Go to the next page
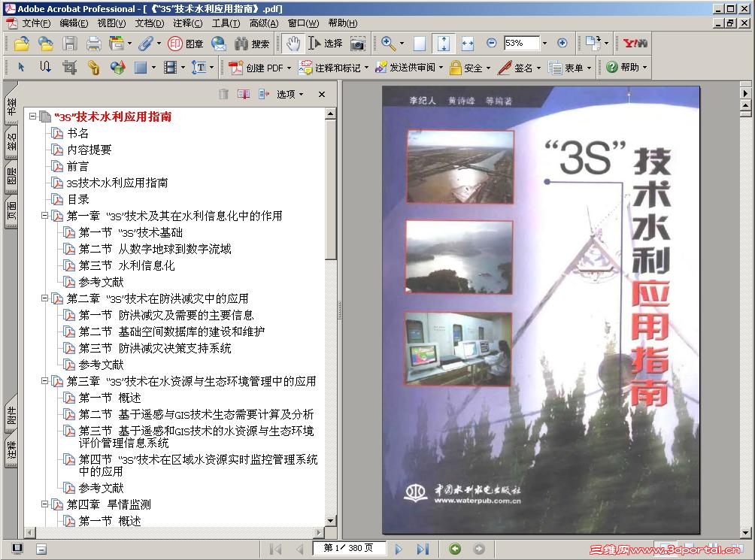 [x=399, y=549]
